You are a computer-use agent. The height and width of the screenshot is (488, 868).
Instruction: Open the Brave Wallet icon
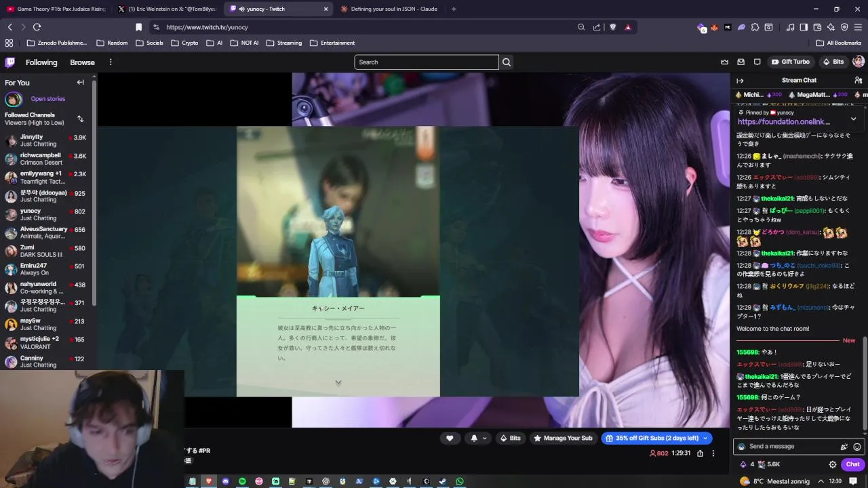pyautogui.click(x=817, y=27)
